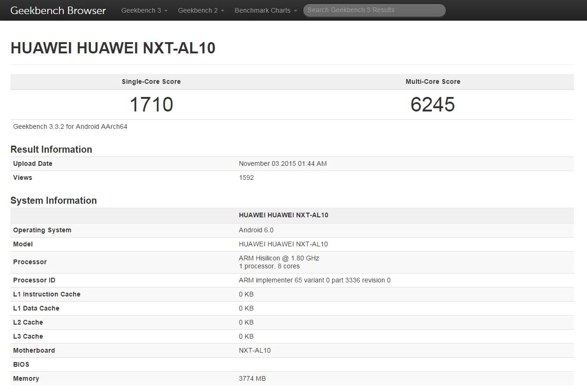Focus the Search Geekbench 3 Results field

[x=374, y=10]
